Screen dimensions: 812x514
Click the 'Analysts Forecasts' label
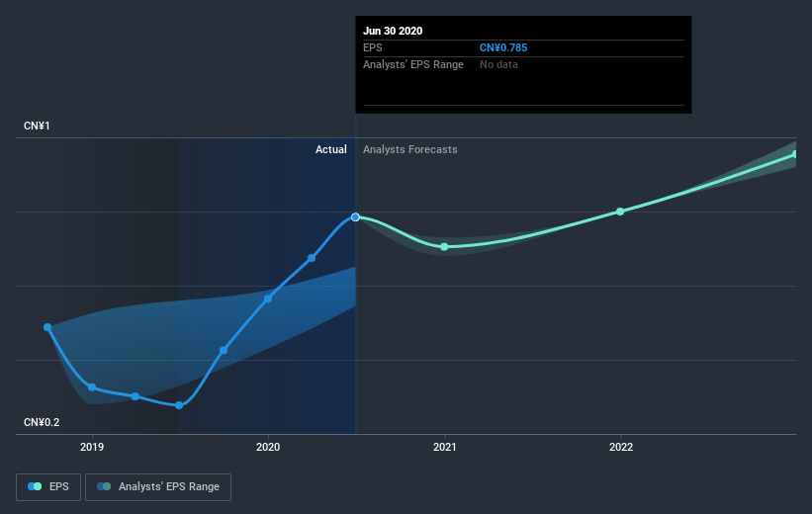(410, 149)
